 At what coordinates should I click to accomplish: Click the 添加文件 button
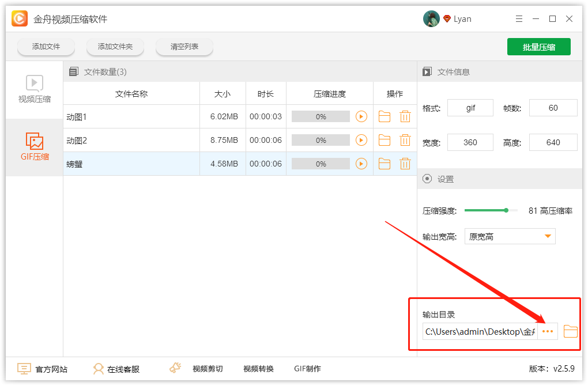46,47
